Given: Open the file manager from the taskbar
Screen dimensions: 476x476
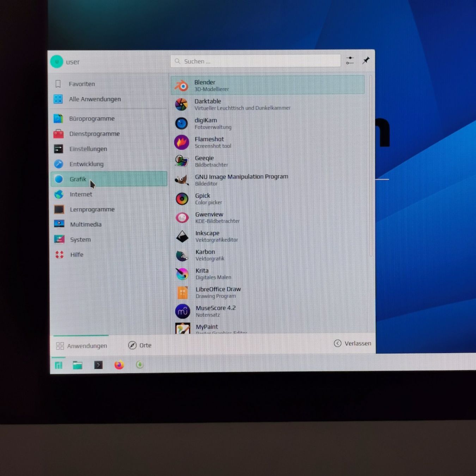Looking at the screenshot, I should [78, 365].
